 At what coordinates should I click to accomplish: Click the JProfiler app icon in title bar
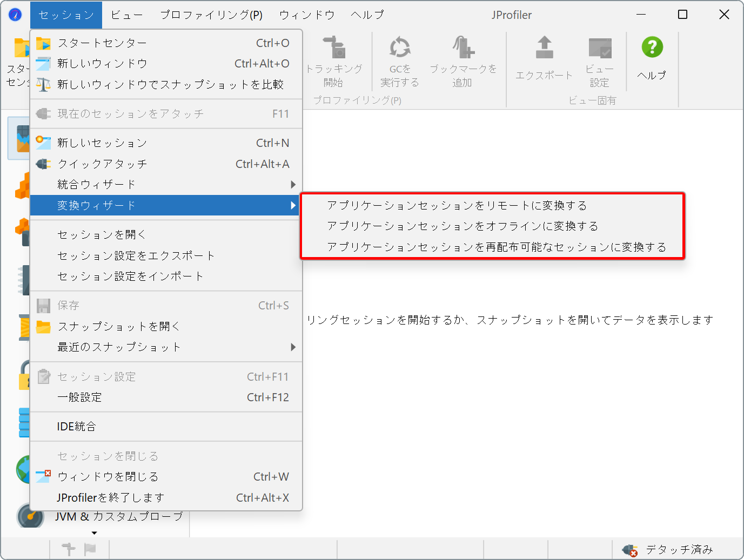coord(15,15)
